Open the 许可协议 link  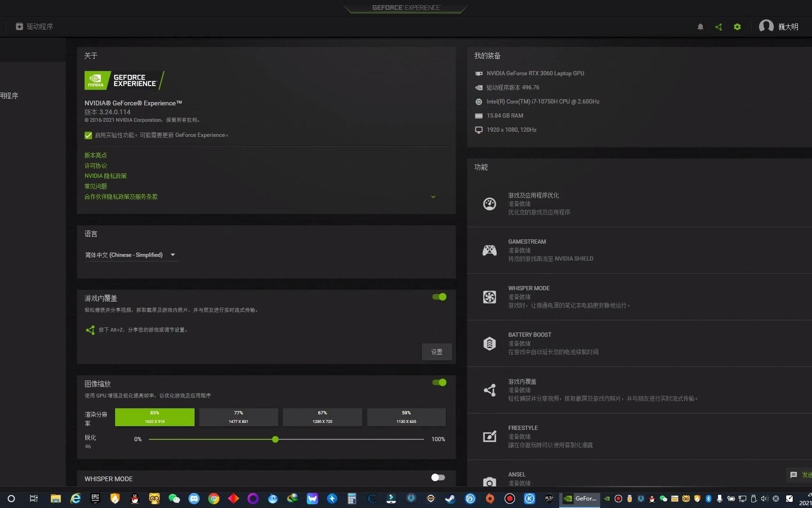[96, 166]
